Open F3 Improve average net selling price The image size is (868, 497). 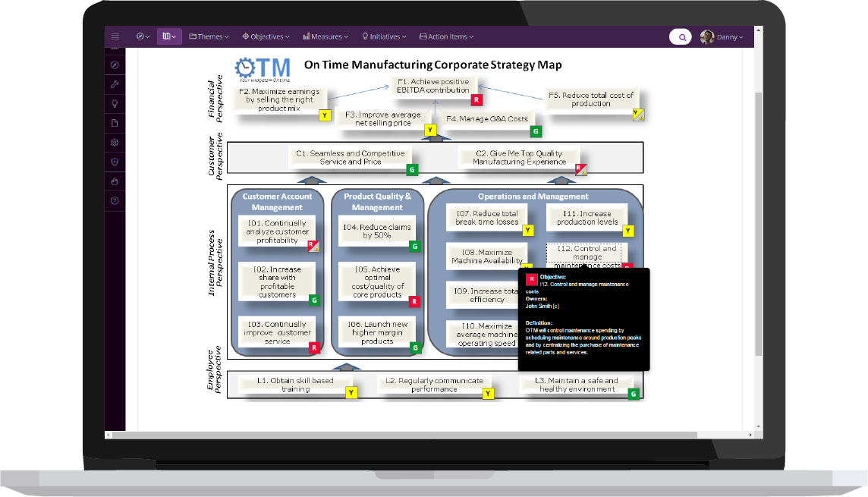383,118
